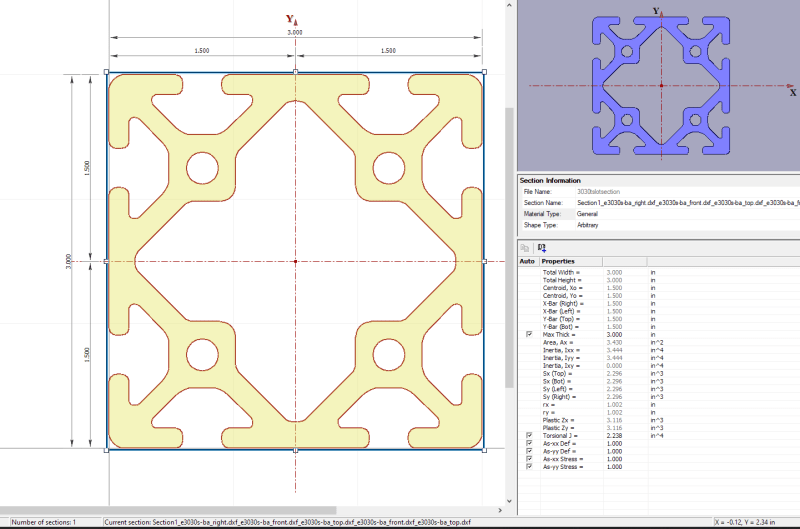Toggle the Auto checkbox for As-xx Stress
This screenshot has height=529, width=800.
click(x=529, y=459)
